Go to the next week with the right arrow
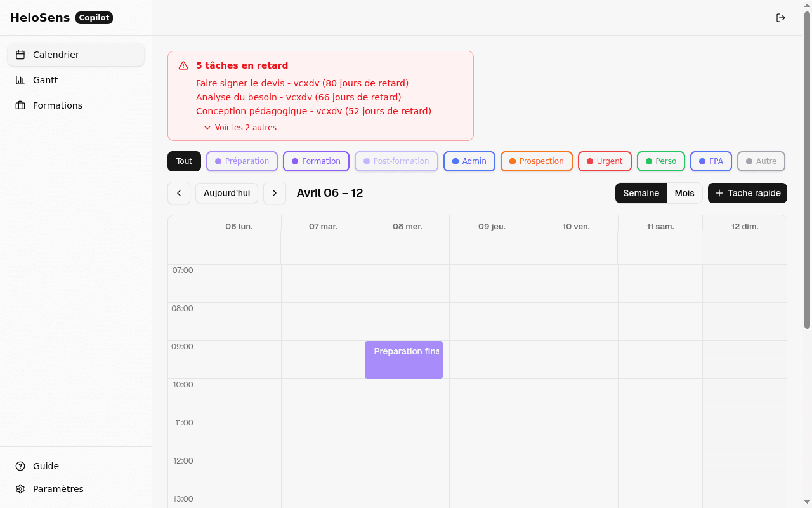The image size is (812, 508). [274, 193]
